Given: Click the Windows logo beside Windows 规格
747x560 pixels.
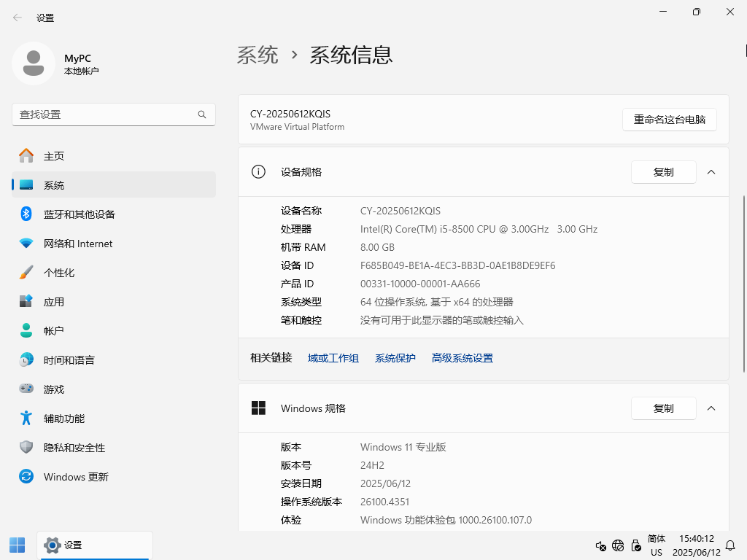Looking at the screenshot, I should 258,408.
